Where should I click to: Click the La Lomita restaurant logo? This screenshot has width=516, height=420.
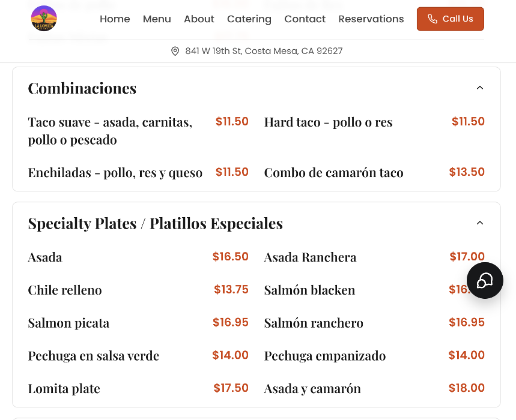pos(44,19)
